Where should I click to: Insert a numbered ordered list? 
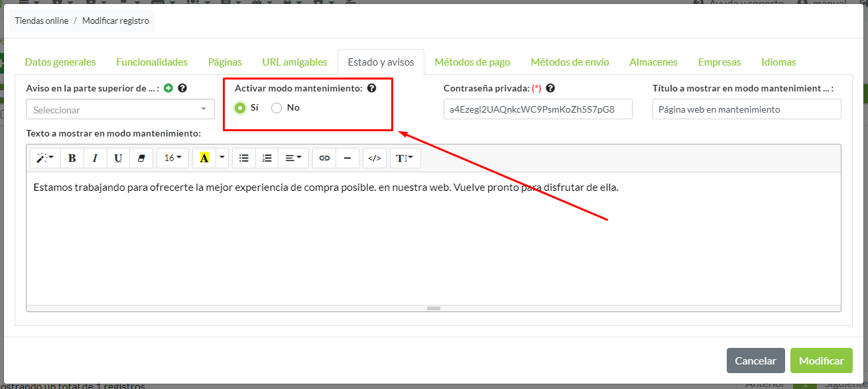click(x=267, y=158)
